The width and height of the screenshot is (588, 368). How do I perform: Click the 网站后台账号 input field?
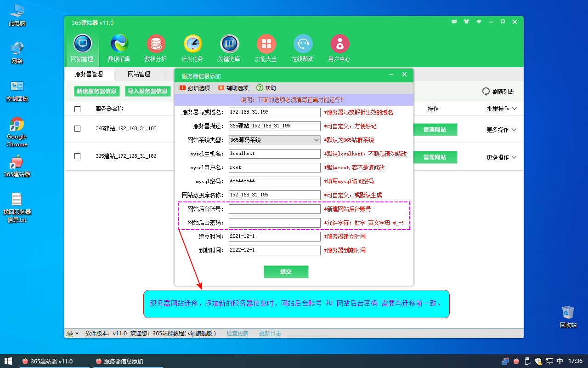275,209
